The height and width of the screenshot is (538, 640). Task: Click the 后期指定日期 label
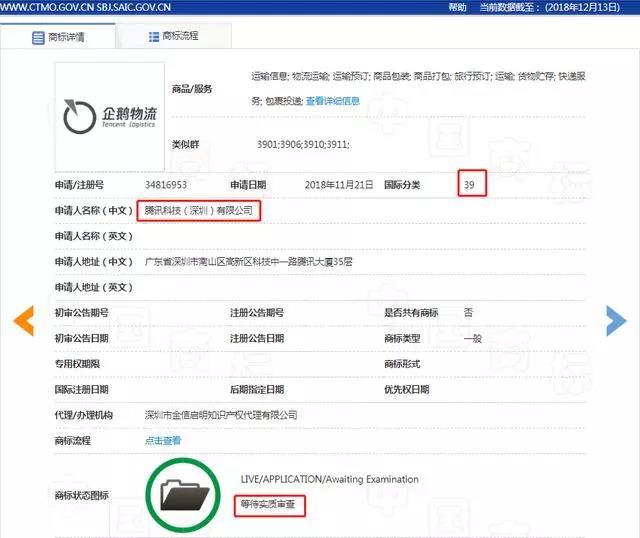[257, 389]
